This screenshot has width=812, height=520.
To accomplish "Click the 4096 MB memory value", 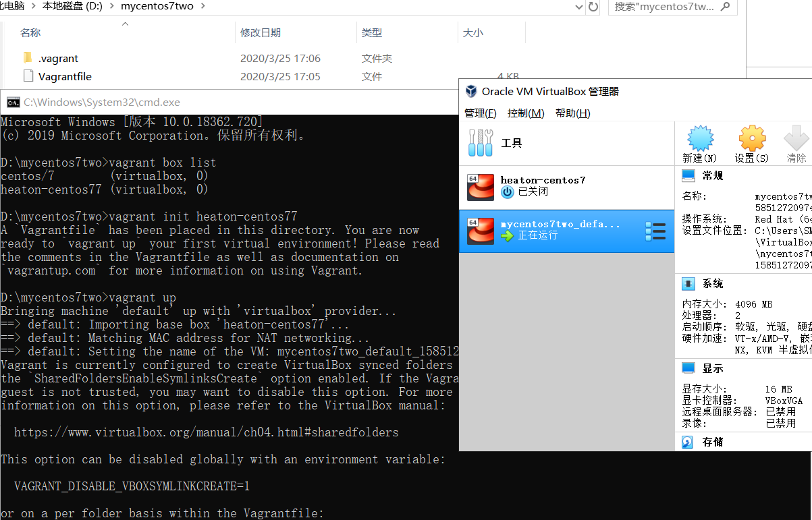I will 754,304.
